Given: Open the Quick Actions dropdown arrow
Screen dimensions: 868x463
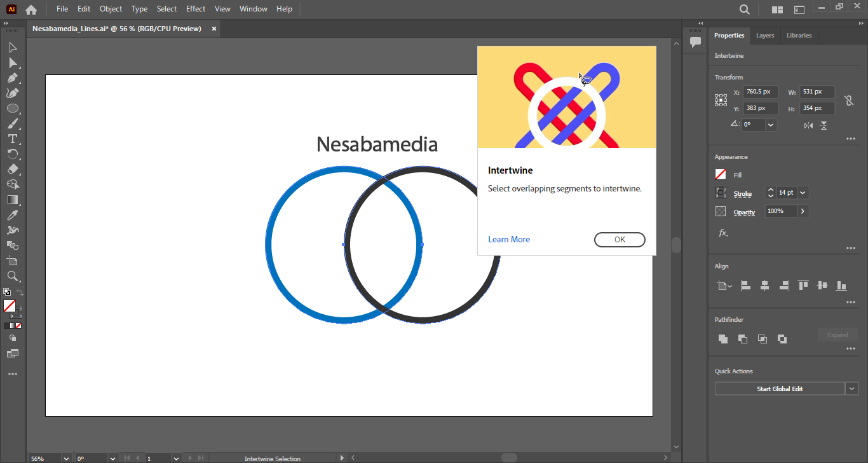Looking at the screenshot, I should click(852, 389).
